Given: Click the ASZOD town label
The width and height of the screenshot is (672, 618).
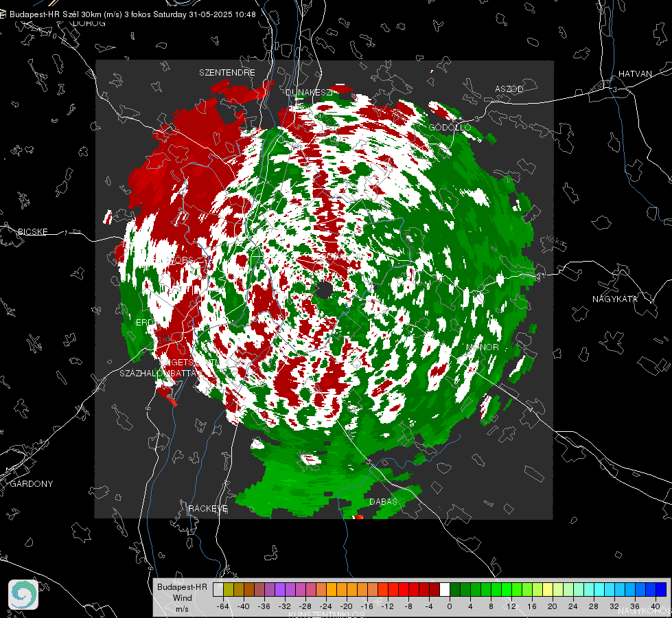Looking at the screenshot, I should [509, 89].
